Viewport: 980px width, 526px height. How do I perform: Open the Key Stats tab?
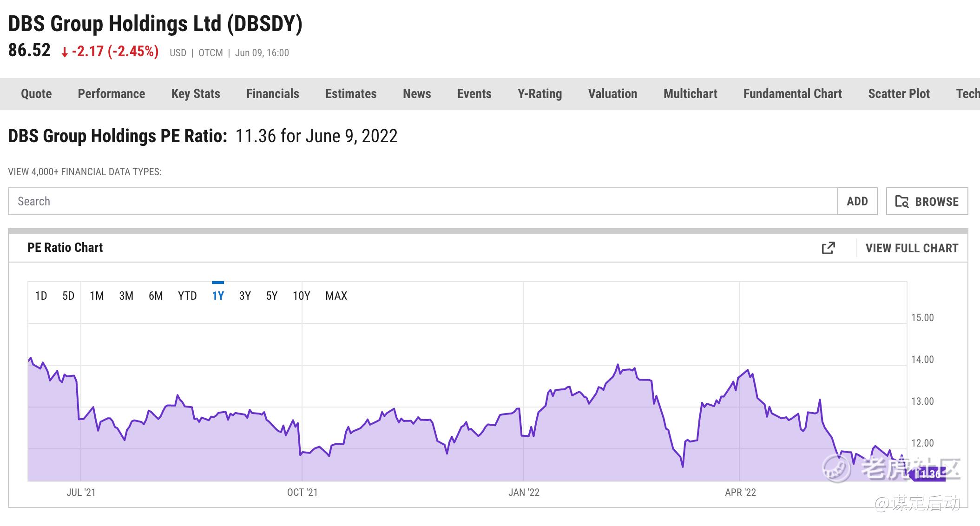196,94
